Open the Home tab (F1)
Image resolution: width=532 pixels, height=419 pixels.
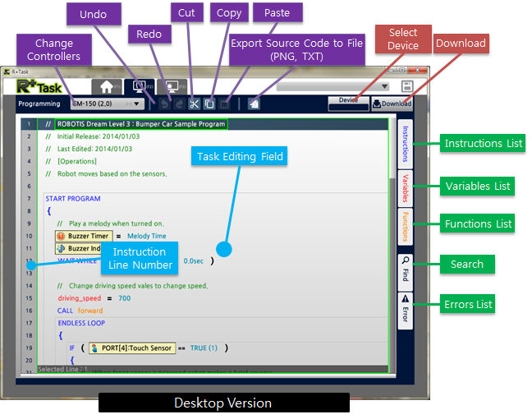(107, 87)
